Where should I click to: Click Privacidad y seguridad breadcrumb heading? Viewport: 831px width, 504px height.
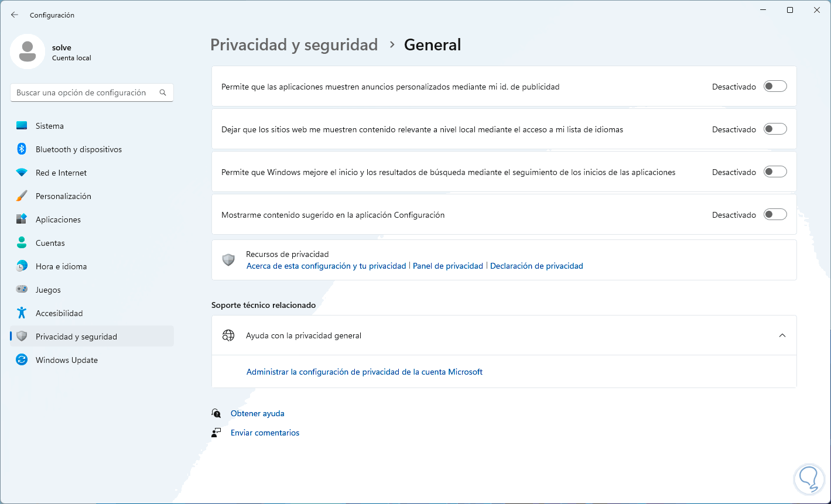(x=294, y=45)
